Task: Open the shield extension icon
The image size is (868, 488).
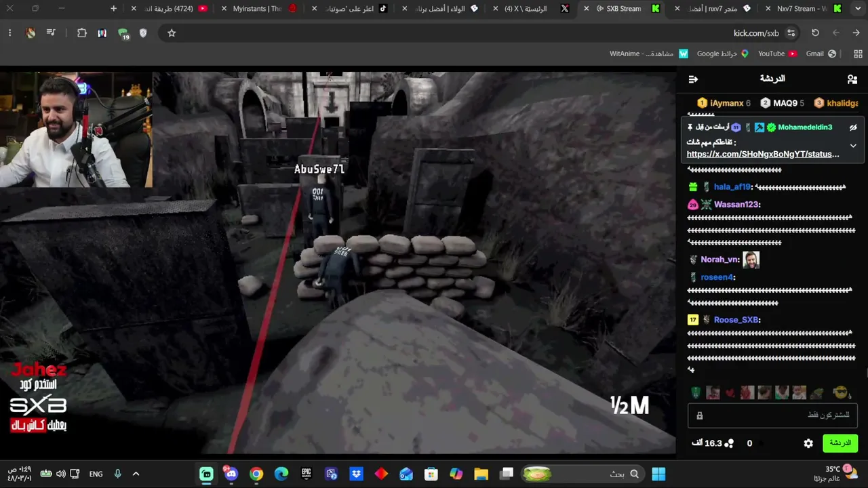Action: click(143, 33)
